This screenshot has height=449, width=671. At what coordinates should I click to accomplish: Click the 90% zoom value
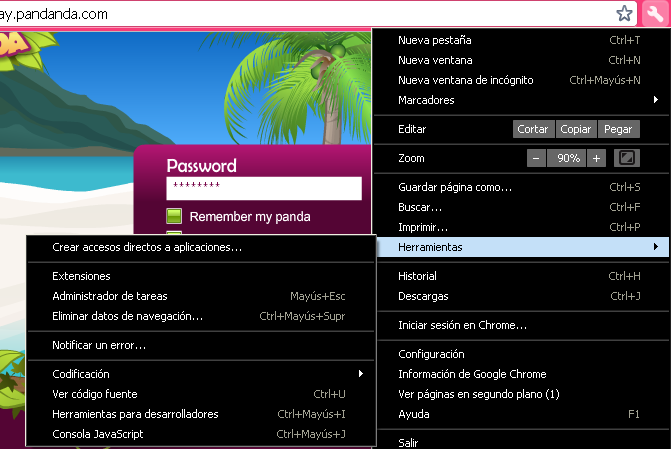(568, 158)
